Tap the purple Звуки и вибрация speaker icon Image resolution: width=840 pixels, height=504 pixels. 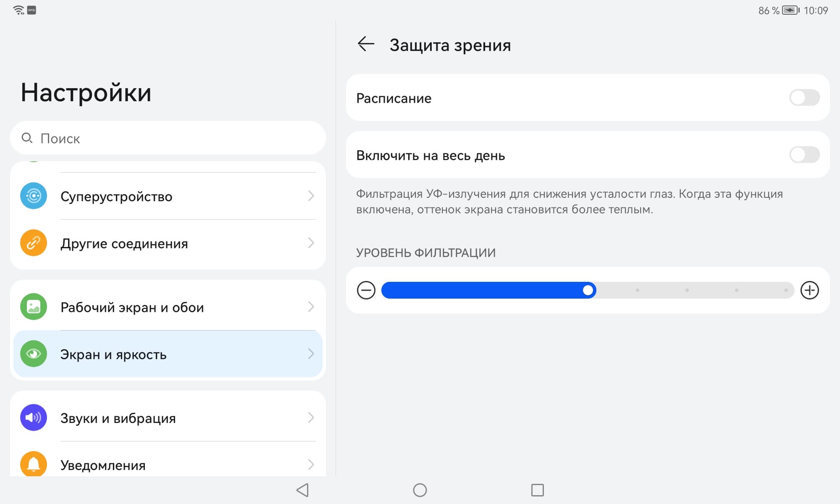[x=34, y=417]
